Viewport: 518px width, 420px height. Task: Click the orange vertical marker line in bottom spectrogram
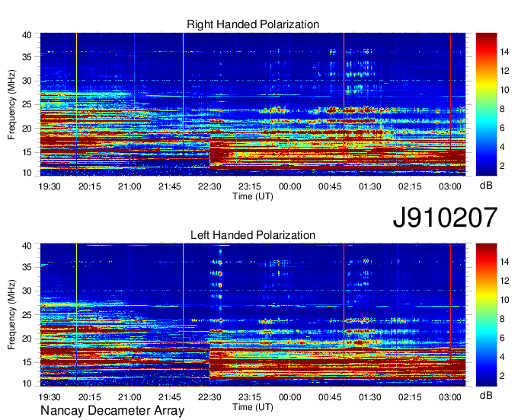click(x=344, y=307)
